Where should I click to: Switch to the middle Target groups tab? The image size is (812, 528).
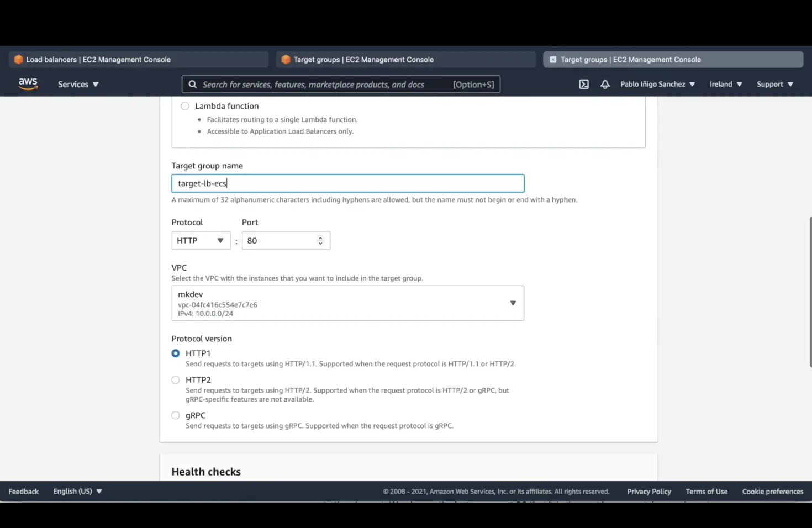tap(406, 60)
